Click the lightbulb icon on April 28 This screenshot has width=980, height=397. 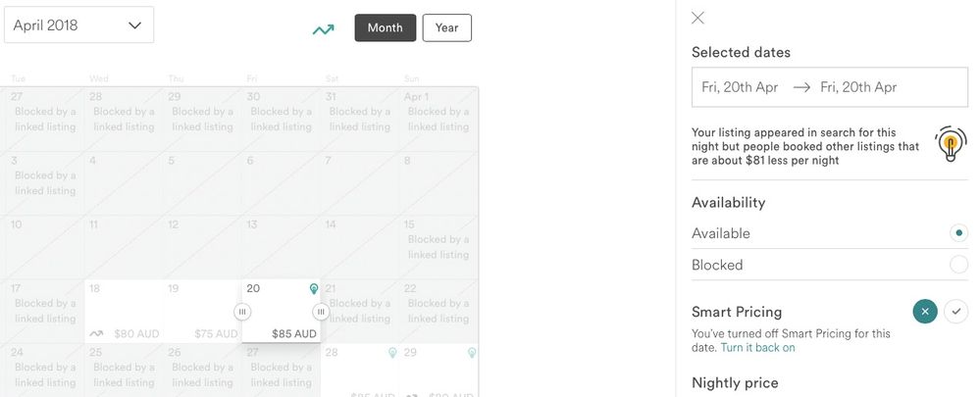pos(392,352)
